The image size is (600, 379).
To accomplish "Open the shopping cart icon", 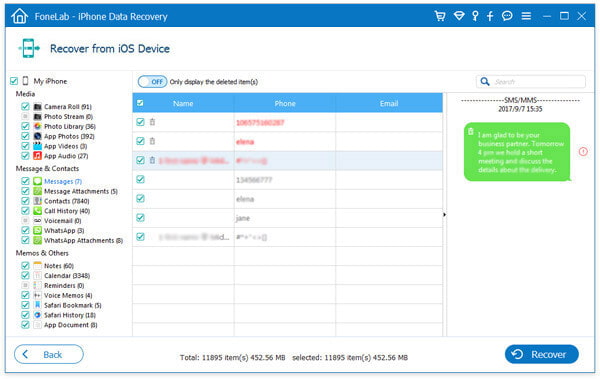I will [440, 16].
